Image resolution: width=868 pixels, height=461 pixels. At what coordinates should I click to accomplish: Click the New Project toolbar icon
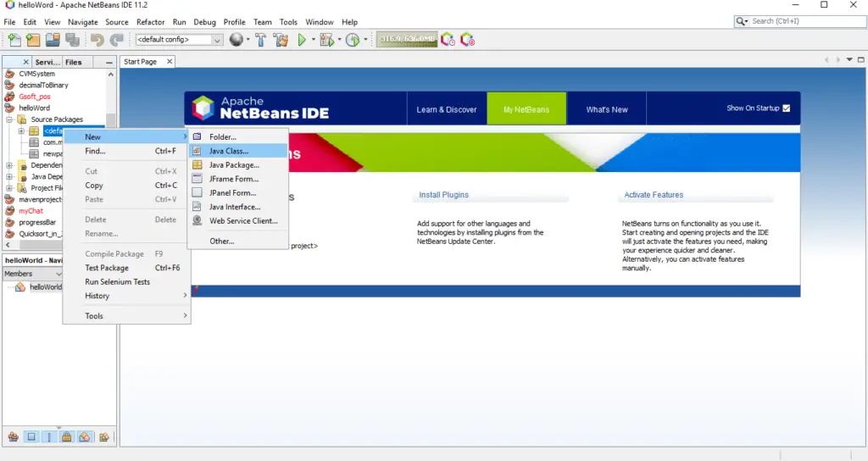click(33, 40)
